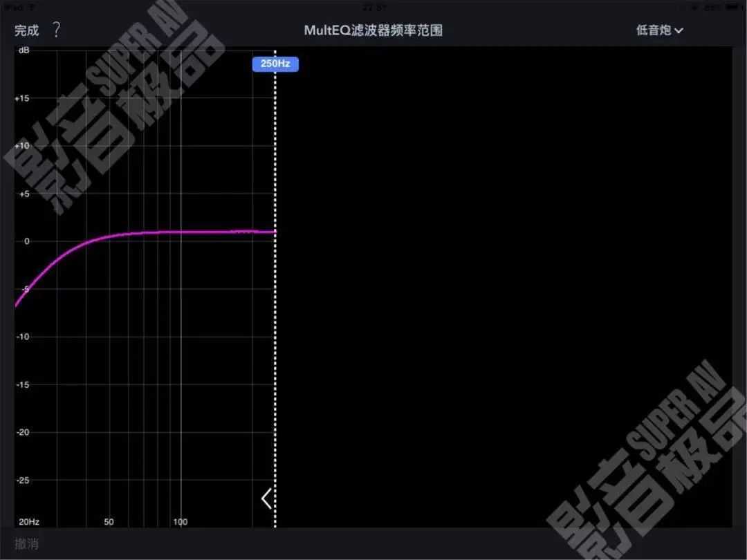
Task: Tap the +10 dB axis label
Action: 22,146
